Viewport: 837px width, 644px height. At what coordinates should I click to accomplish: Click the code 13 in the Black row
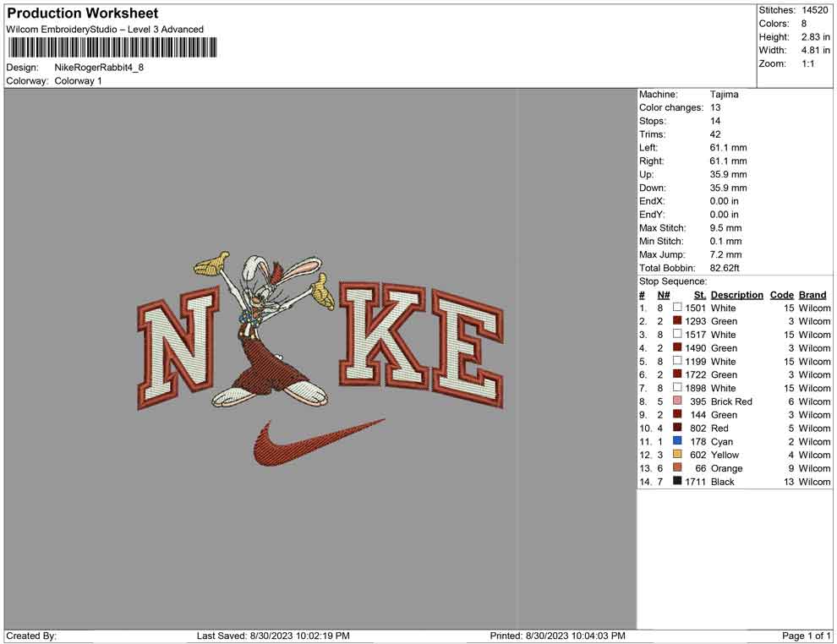pyautogui.click(x=789, y=481)
